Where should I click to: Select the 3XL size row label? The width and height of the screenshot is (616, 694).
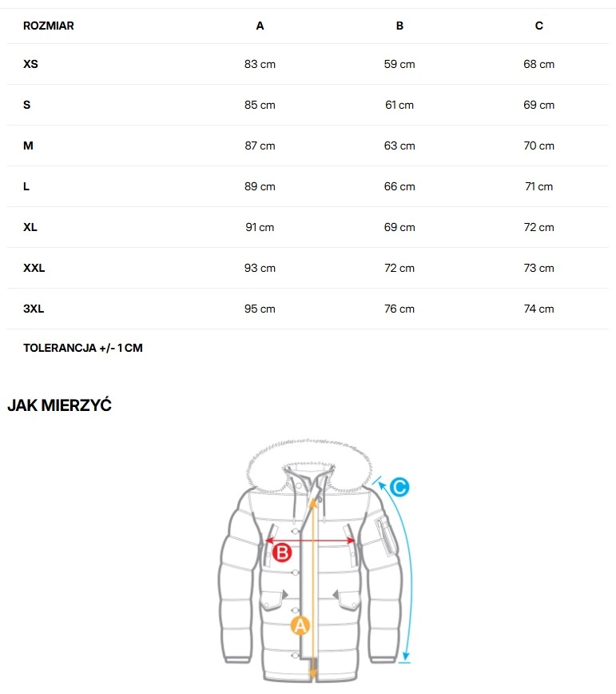click(x=34, y=309)
